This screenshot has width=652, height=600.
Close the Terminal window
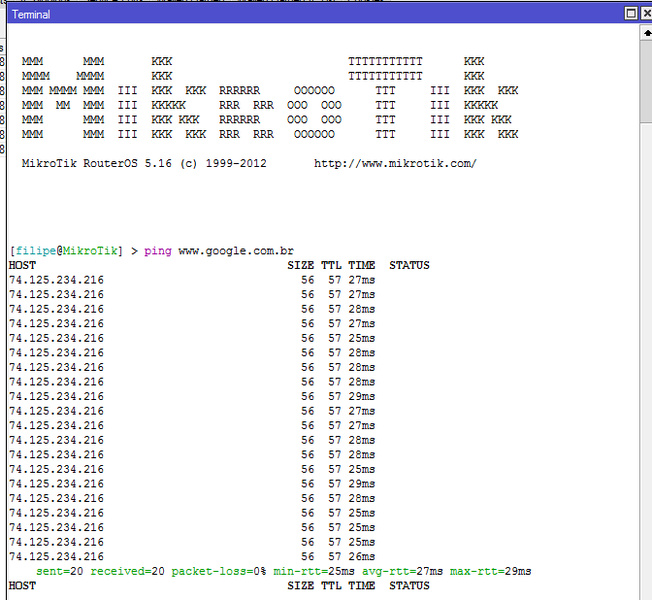pyautogui.click(x=647, y=14)
